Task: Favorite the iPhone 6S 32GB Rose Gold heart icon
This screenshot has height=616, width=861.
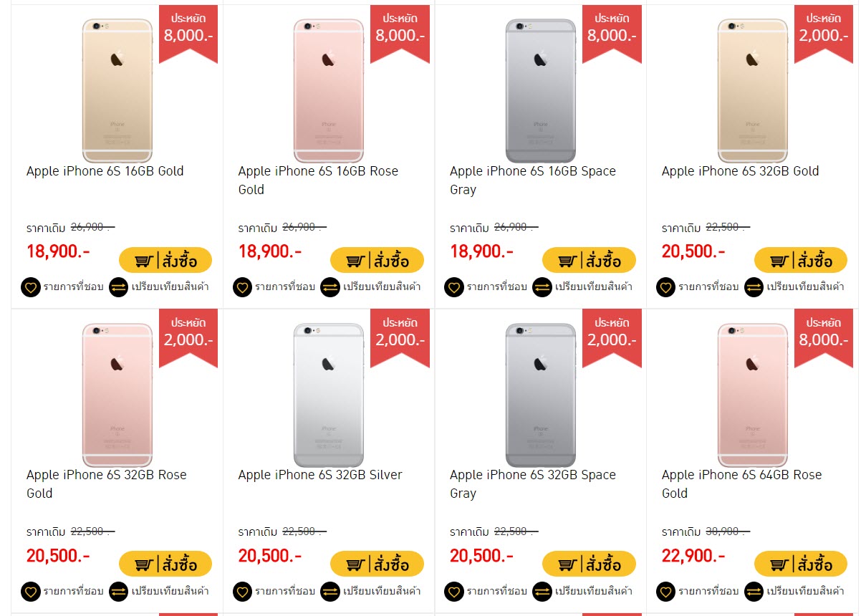Action: [x=31, y=592]
